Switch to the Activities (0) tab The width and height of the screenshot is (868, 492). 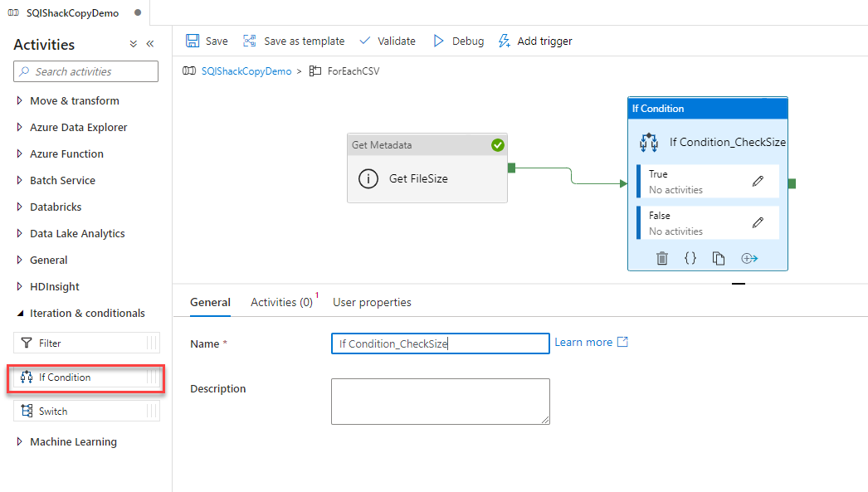pyautogui.click(x=281, y=302)
